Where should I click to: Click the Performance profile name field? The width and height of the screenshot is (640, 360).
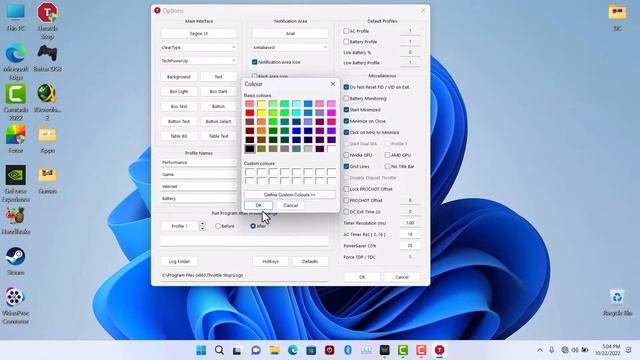tap(198, 162)
